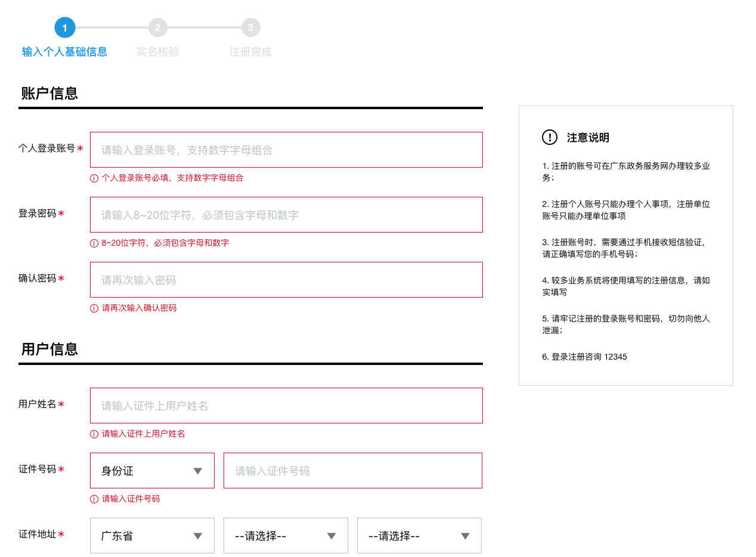Viewport: 756px width, 557px height.
Task: Click the 注意说明 exclamation icon
Action: pyautogui.click(x=549, y=137)
